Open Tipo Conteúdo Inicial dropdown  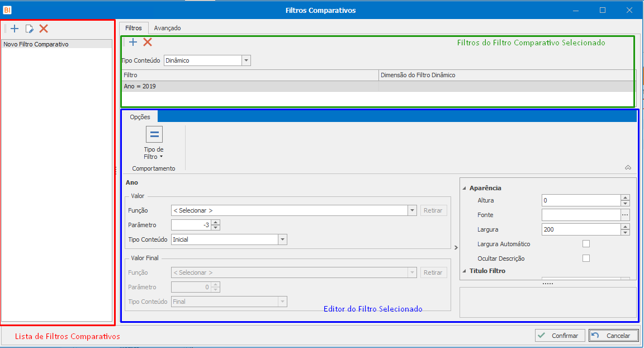coord(282,239)
